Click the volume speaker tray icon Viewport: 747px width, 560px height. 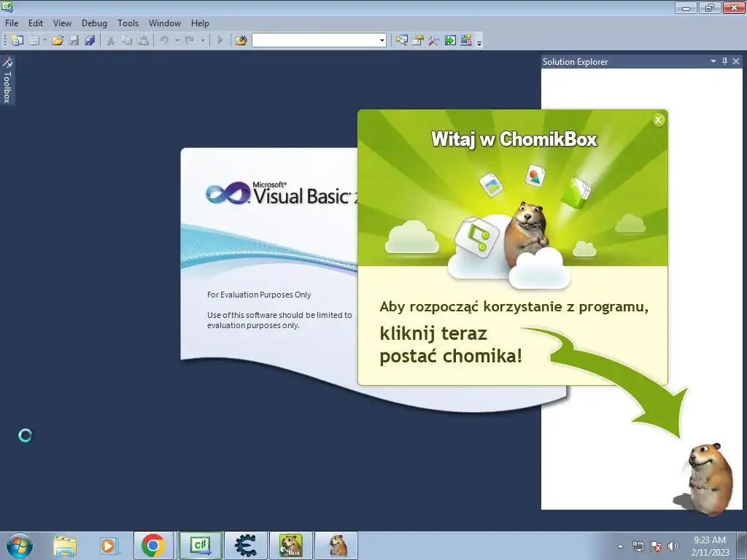coord(673,546)
